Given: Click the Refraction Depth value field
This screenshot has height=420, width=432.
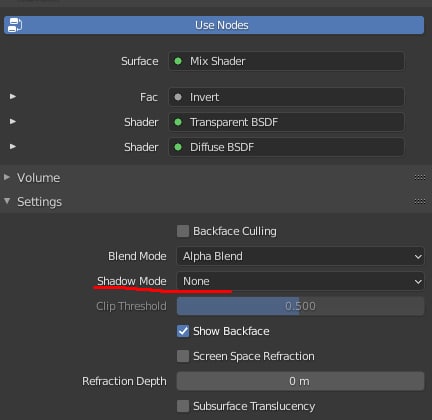Looking at the screenshot, I should coord(300,381).
